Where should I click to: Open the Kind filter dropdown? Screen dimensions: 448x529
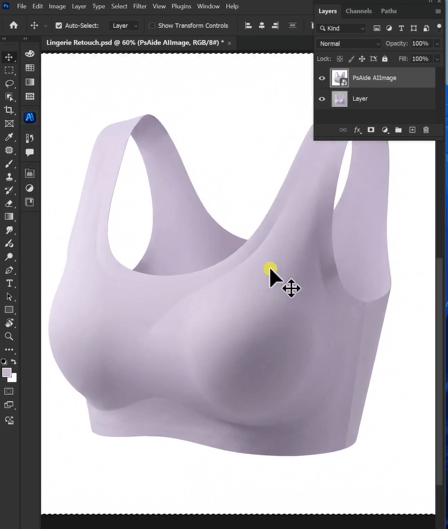342,28
